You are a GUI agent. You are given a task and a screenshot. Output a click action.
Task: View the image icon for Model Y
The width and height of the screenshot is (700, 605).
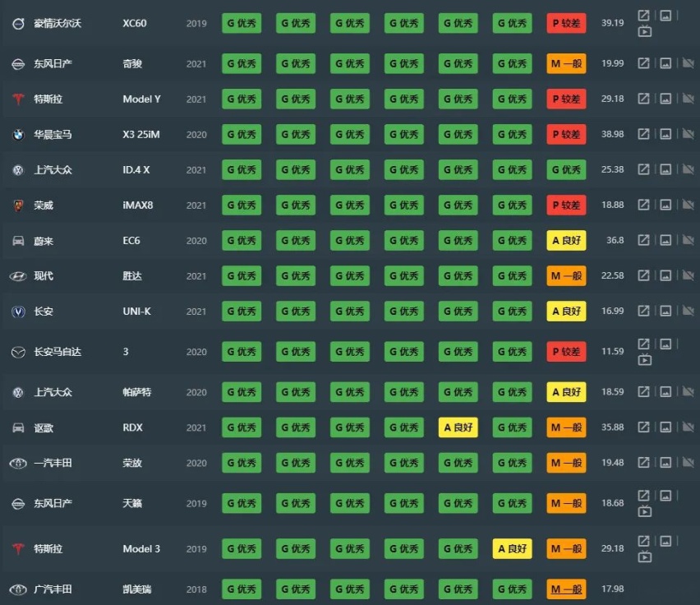pos(665,98)
